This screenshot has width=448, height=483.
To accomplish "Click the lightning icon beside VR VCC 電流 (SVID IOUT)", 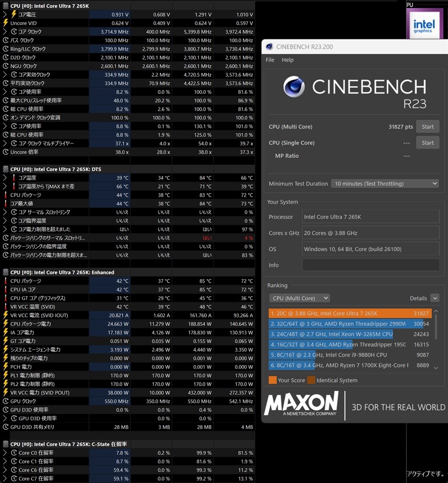I will click(6, 315).
